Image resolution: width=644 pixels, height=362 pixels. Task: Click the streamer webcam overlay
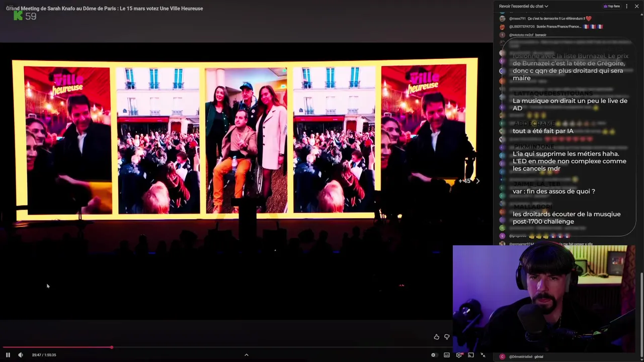pos(544,299)
